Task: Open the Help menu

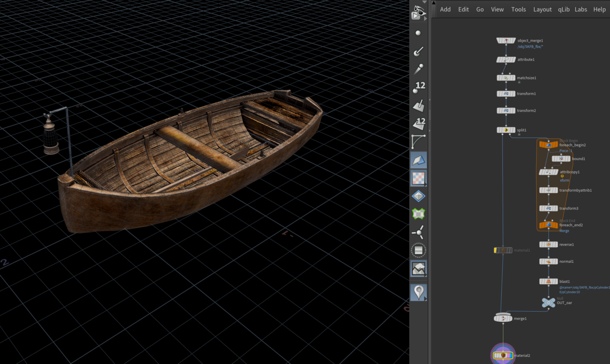Action: 599,9
